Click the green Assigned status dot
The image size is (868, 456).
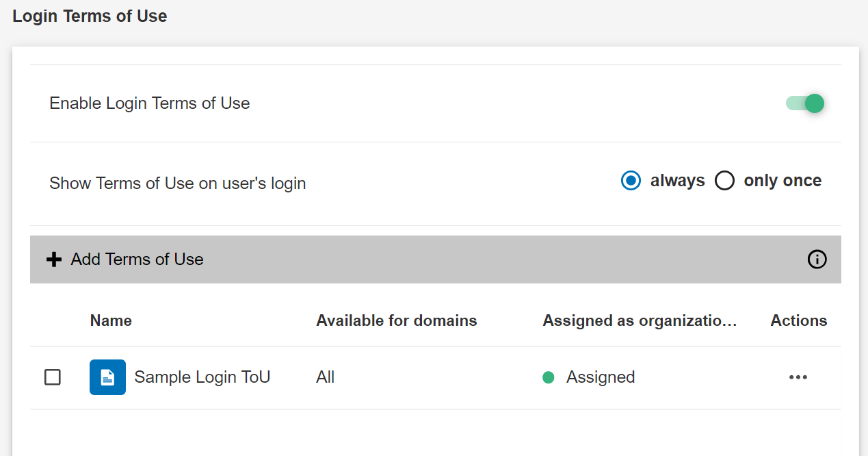tap(549, 377)
